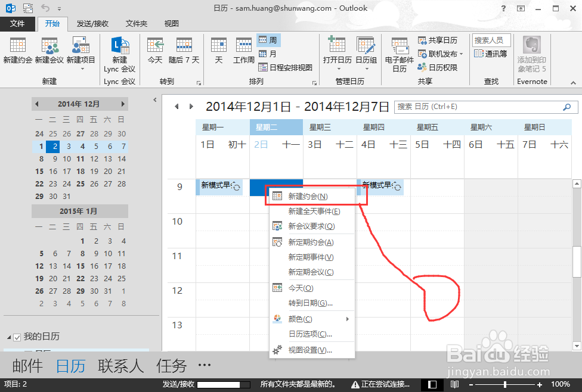
Task: Choose 新定期事件(V) from context menu
Action: [312, 257]
